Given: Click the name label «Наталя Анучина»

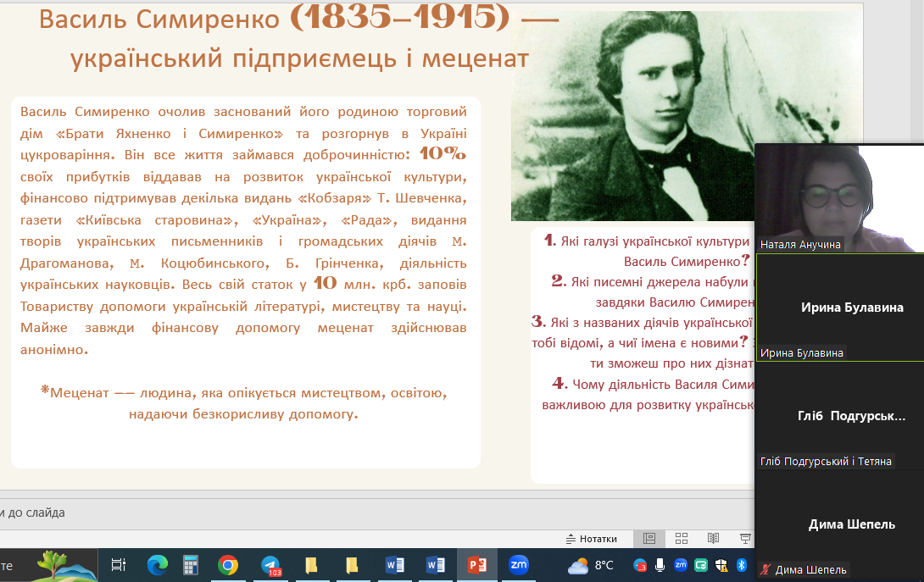Looking at the screenshot, I should tap(800, 245).
